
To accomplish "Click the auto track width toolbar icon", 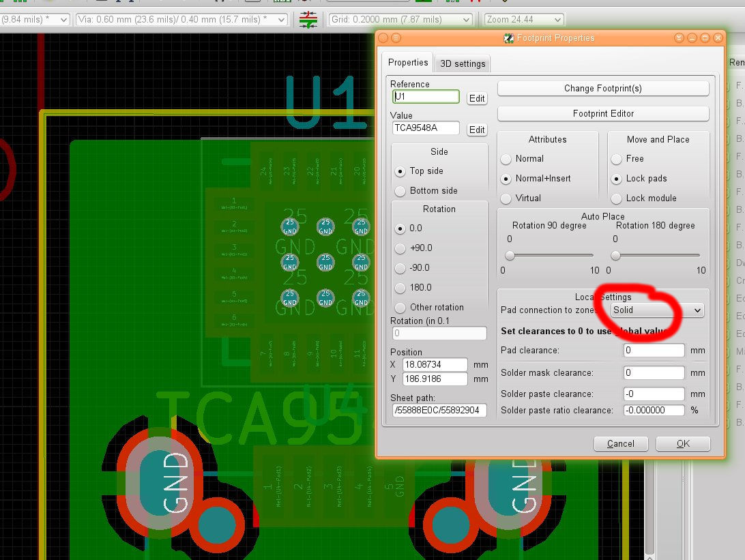I will (x=307, y=20).
